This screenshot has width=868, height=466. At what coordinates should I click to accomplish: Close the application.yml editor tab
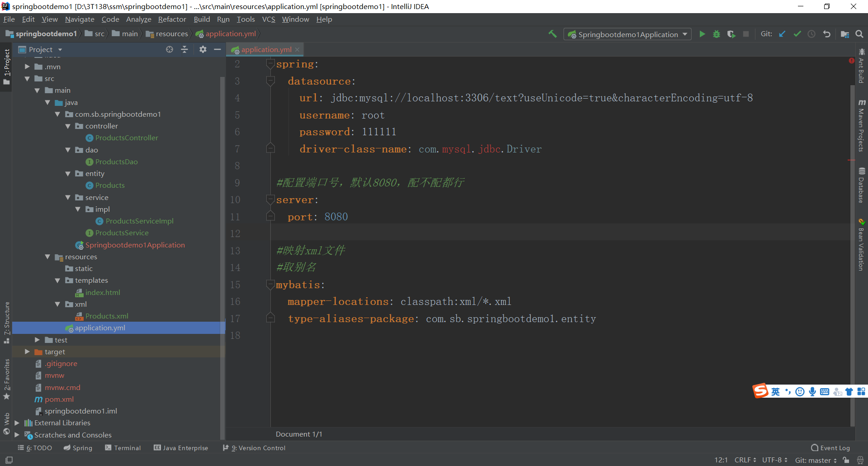tap(297, 49)
